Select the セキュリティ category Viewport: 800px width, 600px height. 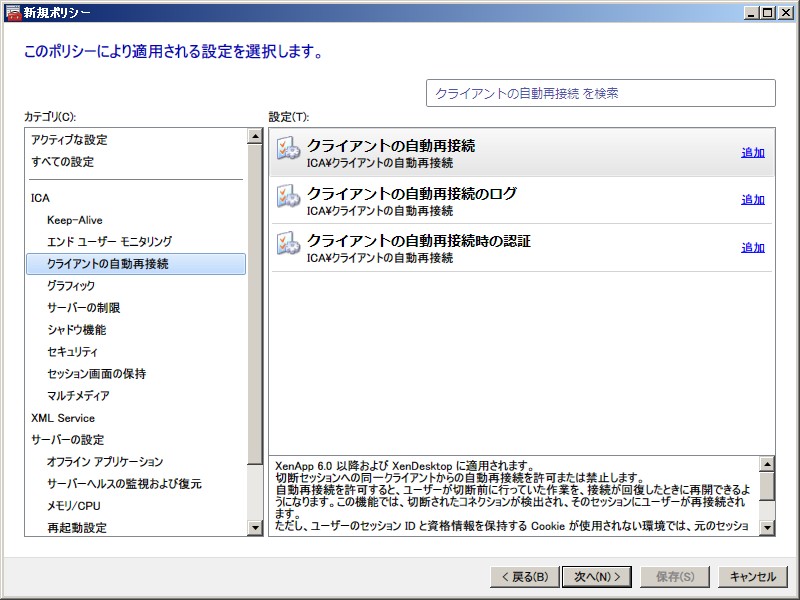(x=73, y=352)
